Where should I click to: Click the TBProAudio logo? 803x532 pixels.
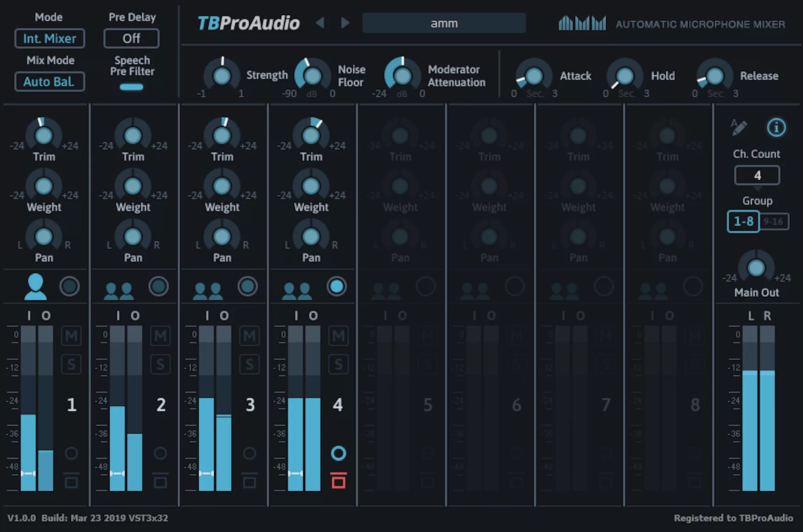click(248, 23)
